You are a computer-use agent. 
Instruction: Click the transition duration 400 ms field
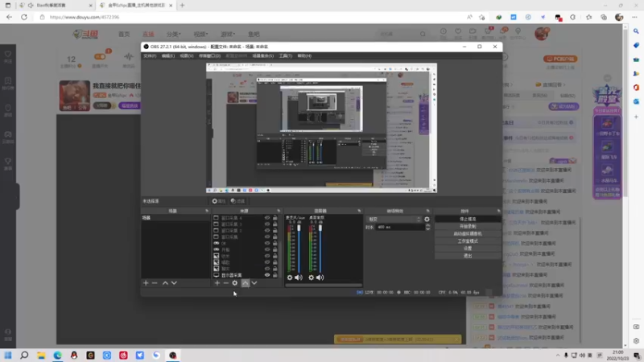(x=399, y=227)
